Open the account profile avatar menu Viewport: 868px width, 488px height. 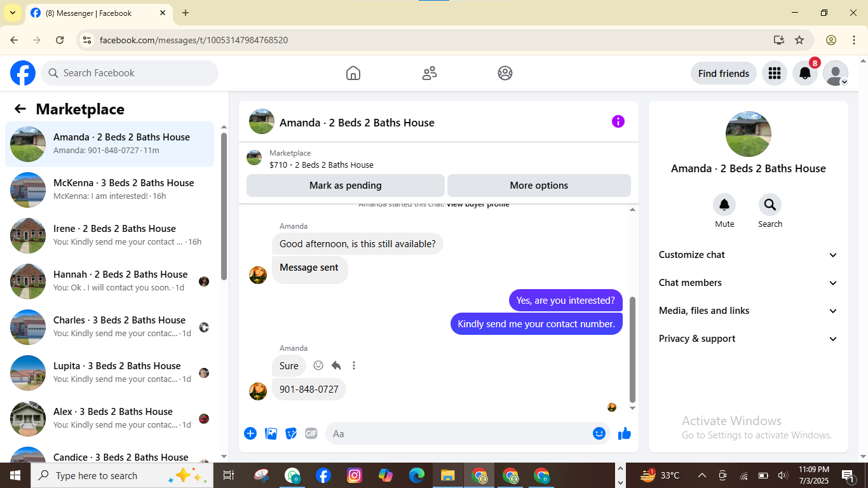836,73
